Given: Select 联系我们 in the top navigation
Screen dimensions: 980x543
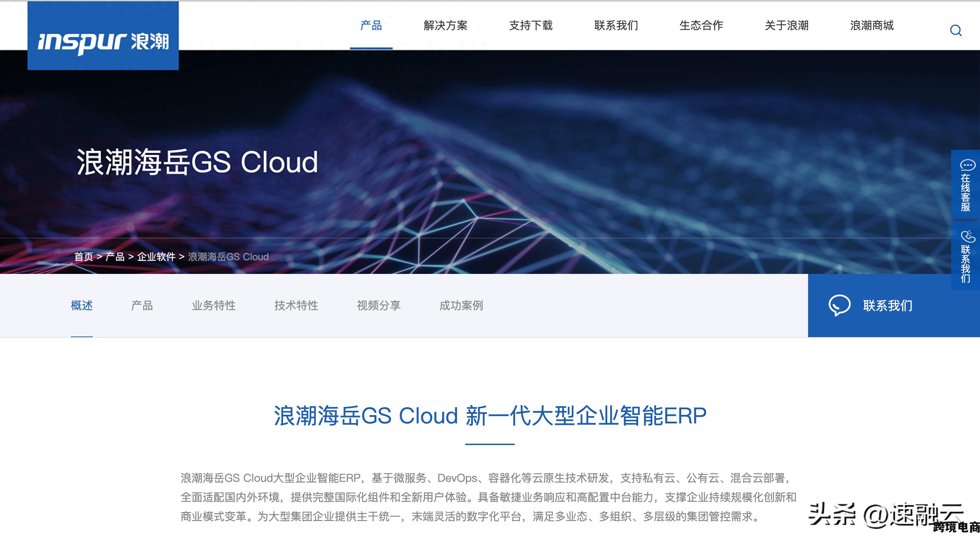Looking at the screenshot, I should [616, 25].
